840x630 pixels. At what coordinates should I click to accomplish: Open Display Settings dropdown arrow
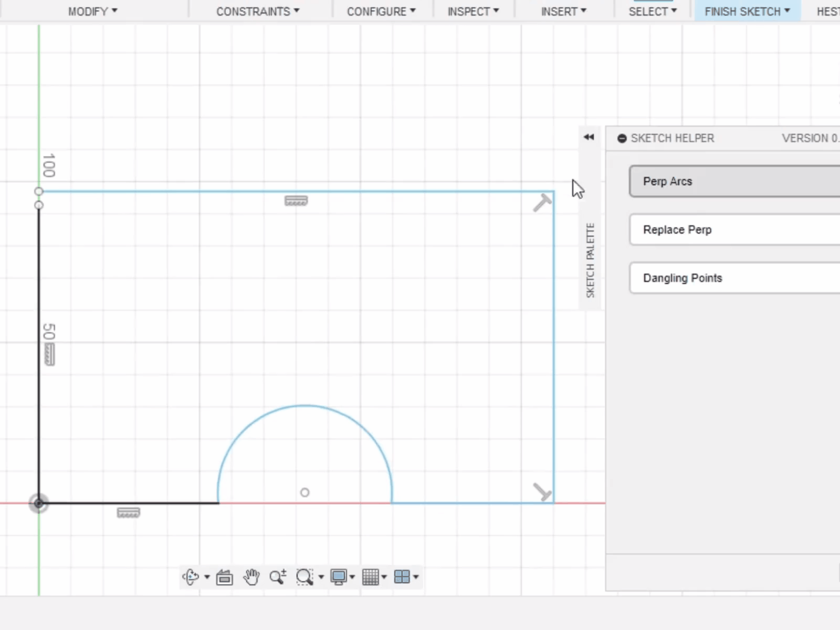click(352, 577)
